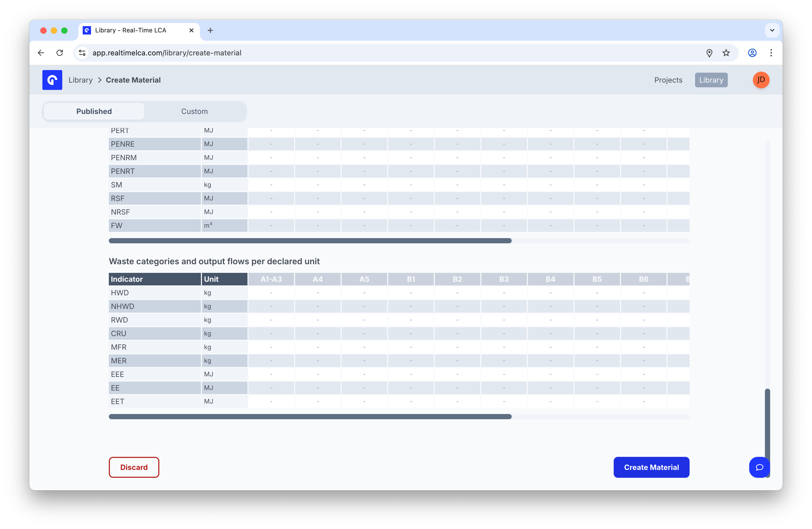Click the Real-Time LCA logo icon

click(52, 80)
